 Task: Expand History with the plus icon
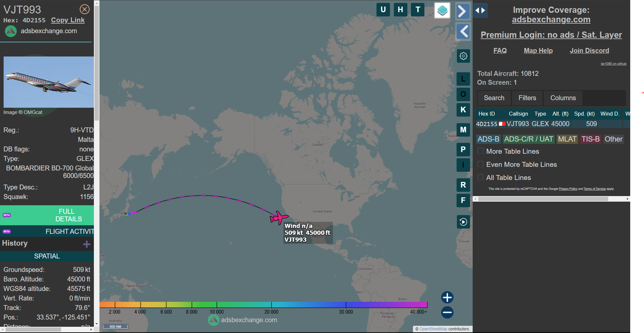[x=87, y=244]
